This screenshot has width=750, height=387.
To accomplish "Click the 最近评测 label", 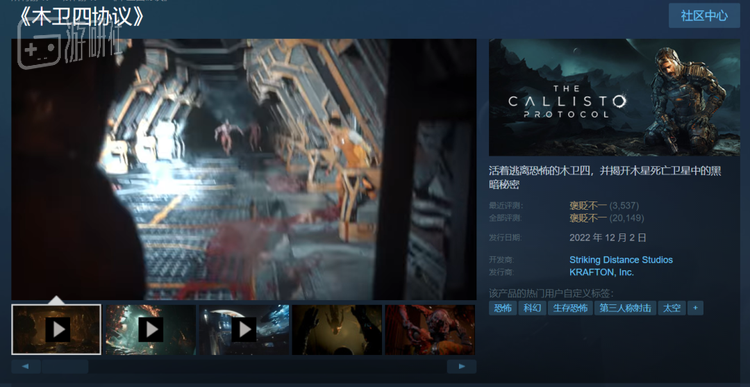I will point(506,206).
